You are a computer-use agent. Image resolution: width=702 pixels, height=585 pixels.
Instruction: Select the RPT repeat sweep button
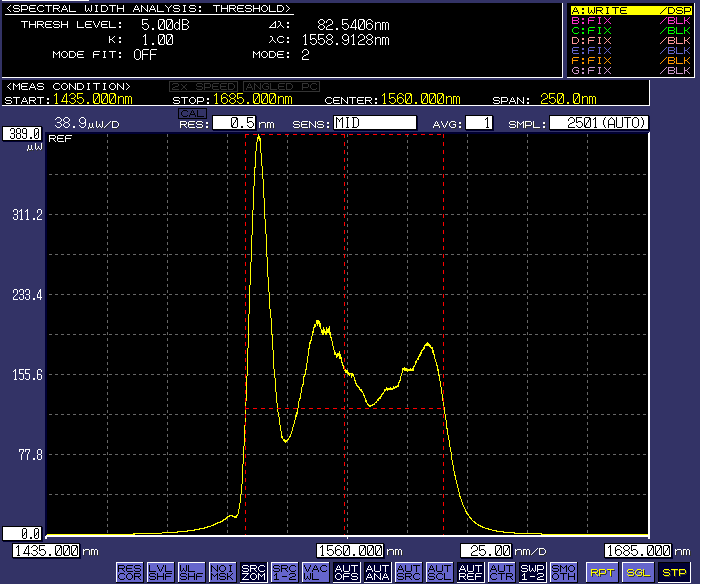(601, 573)
